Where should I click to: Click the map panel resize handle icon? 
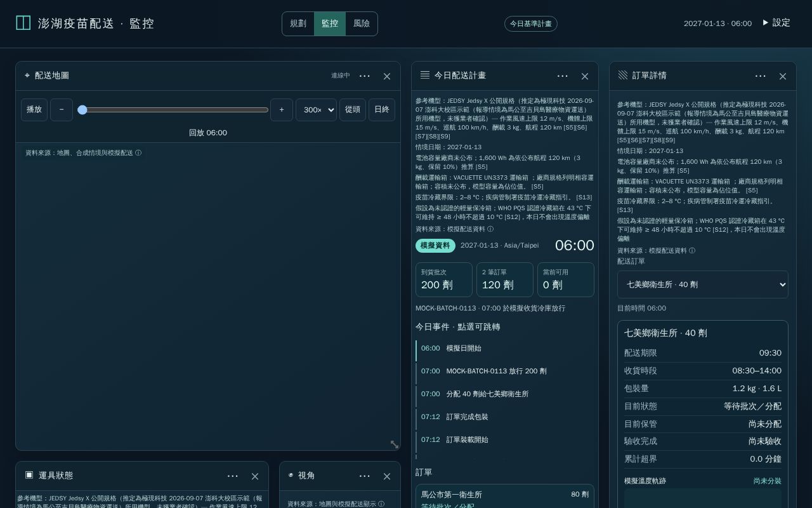[395, 444]
